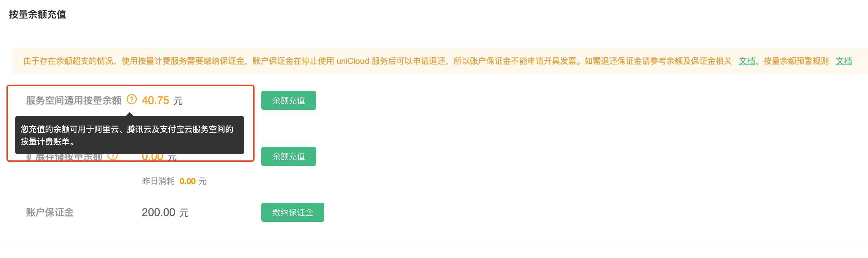Click the dark tooltip explaining 充值的余额
The height and width of the screenshot is (258, 868).
pyautogui.click(x=130, y=135)
